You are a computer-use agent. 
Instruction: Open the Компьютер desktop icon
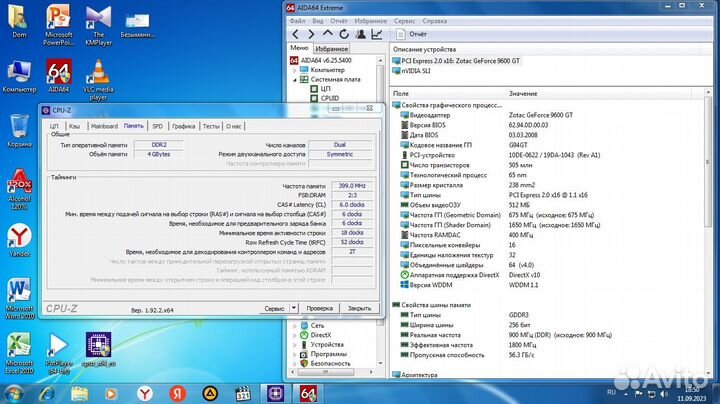point(19,76)
